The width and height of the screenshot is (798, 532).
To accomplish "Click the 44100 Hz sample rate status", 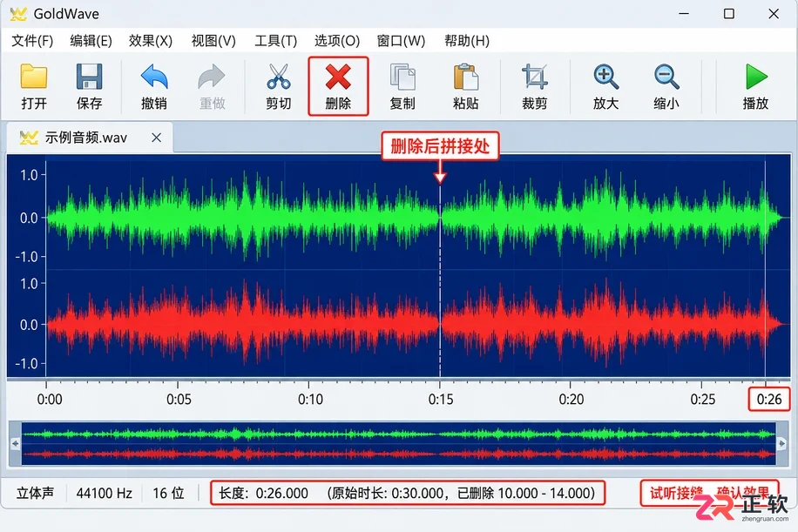I will pos(105,493).
